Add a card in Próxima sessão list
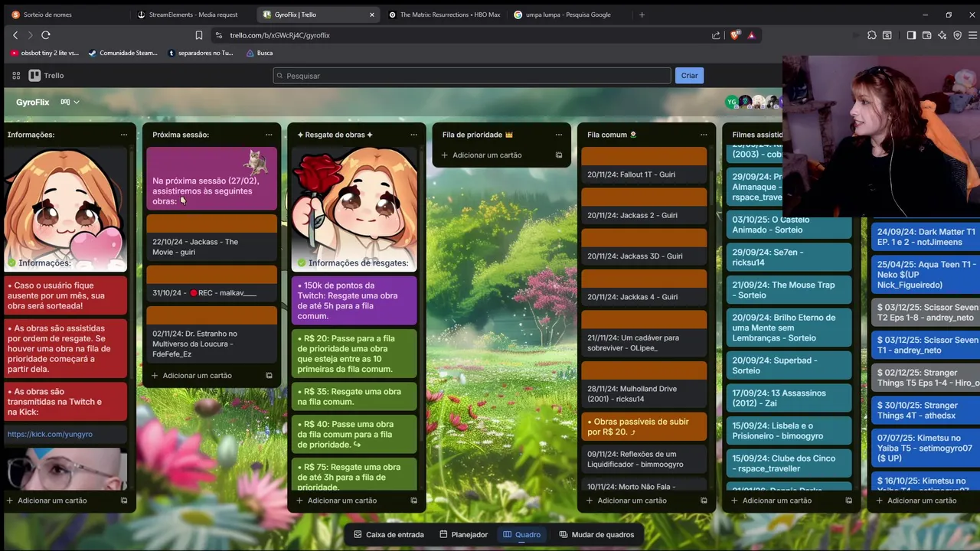980x551 pixels. [x=198, y=376]
